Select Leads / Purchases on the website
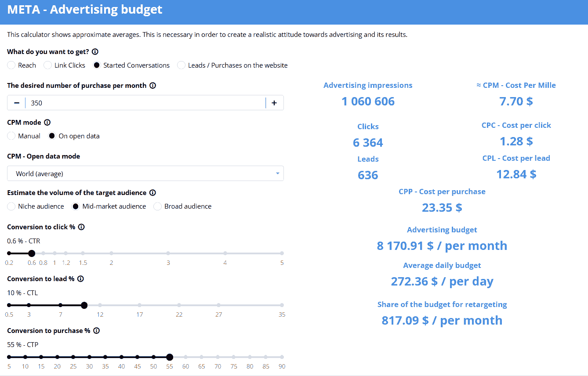 181,65
